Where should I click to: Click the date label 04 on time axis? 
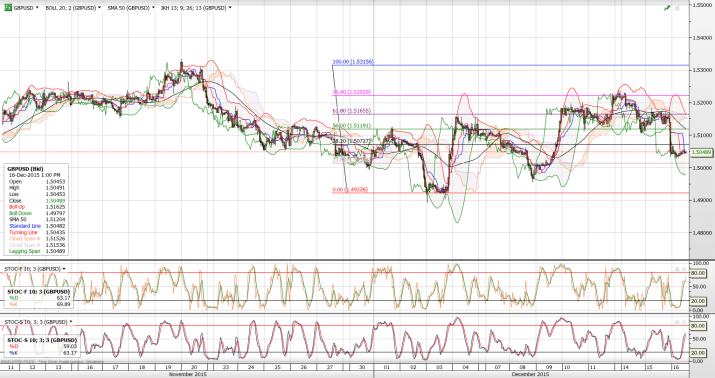(466, 367)
